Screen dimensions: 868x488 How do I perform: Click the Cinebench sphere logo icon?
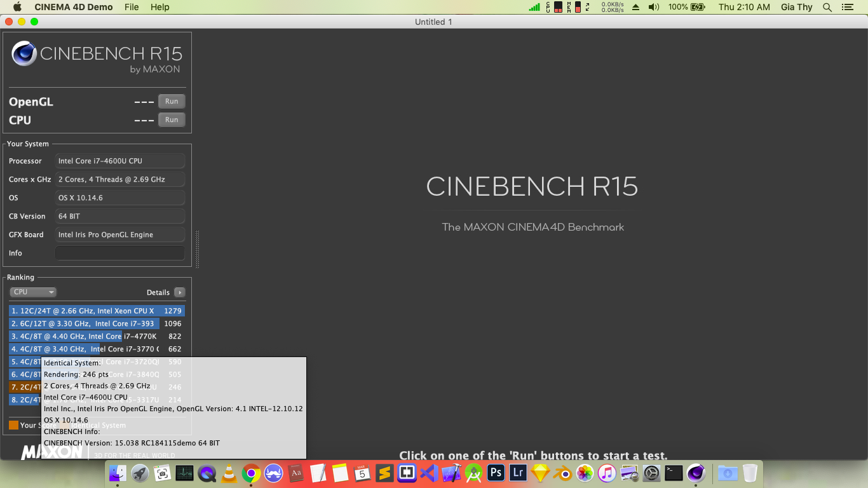coord(24,54)
